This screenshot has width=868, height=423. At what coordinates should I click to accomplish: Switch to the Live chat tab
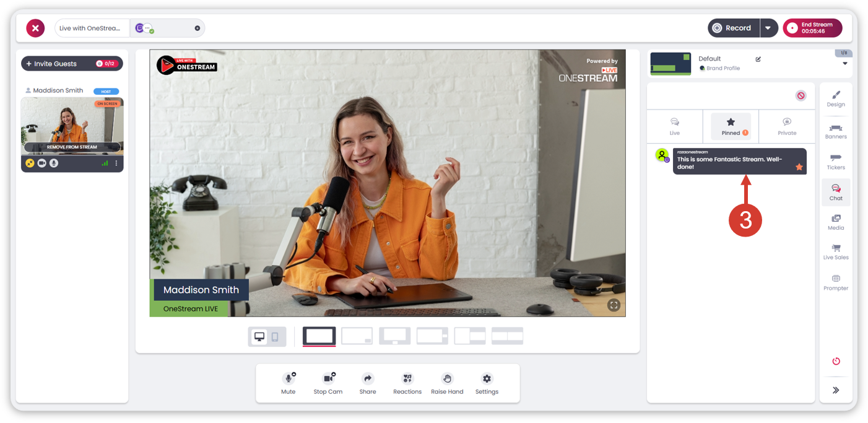tap(674, 126)
